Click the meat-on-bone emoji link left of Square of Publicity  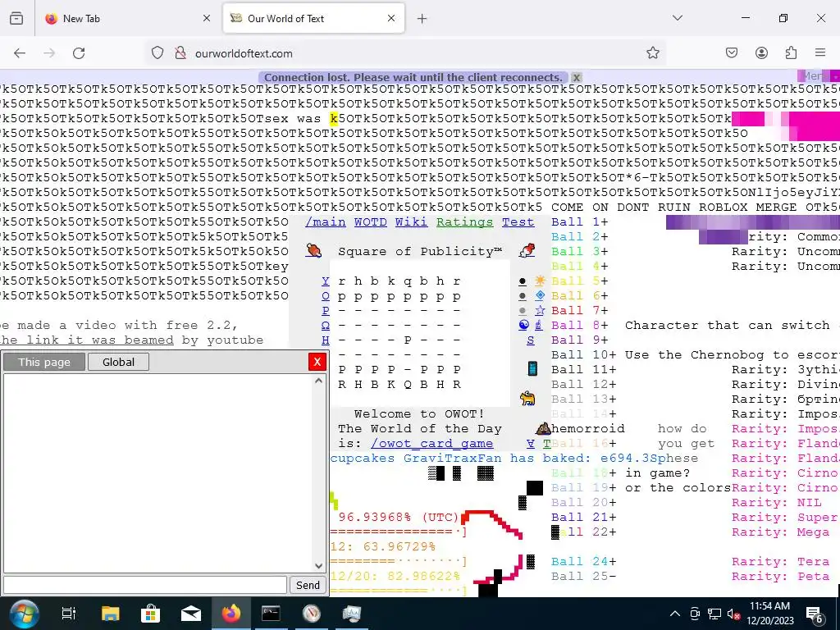pos(313,250)
